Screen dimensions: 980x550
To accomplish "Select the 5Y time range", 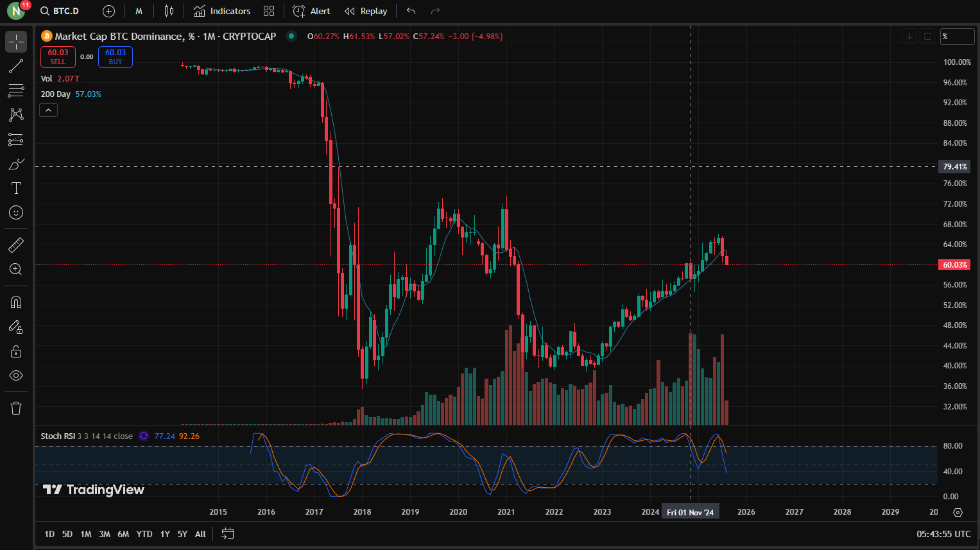I will pyautogui.click(x=182, y=534).
